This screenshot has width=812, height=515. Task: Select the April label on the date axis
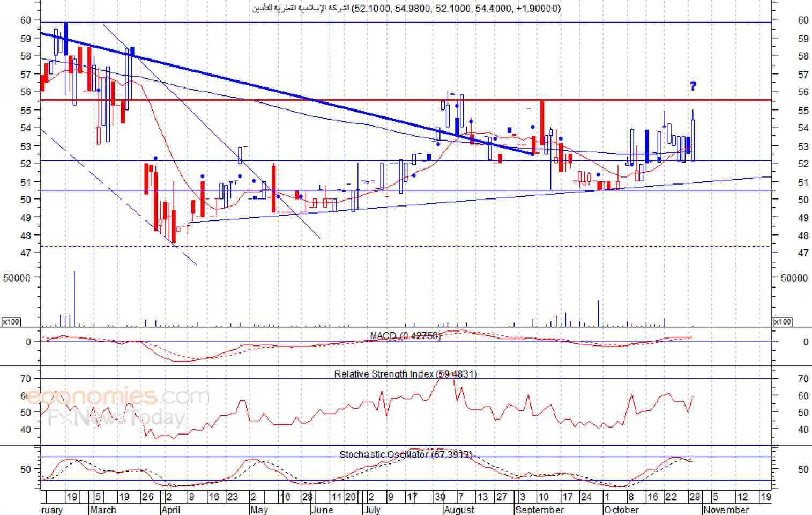tap(170, 510)
